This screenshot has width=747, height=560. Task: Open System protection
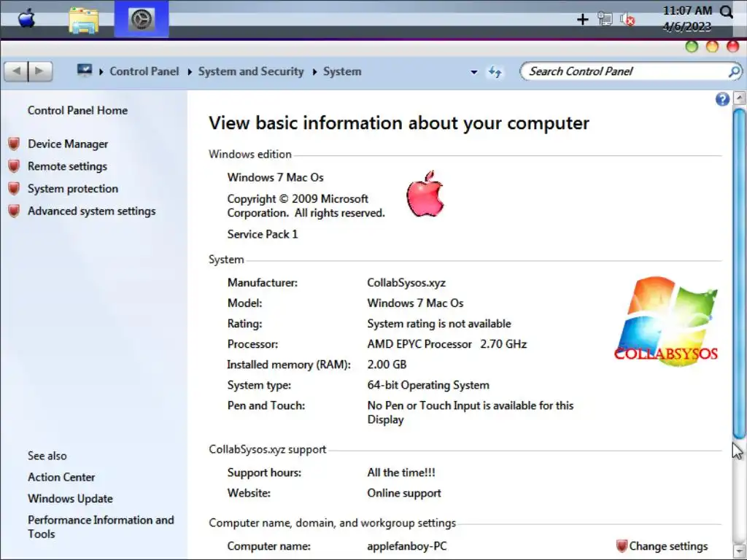point(73,189)
